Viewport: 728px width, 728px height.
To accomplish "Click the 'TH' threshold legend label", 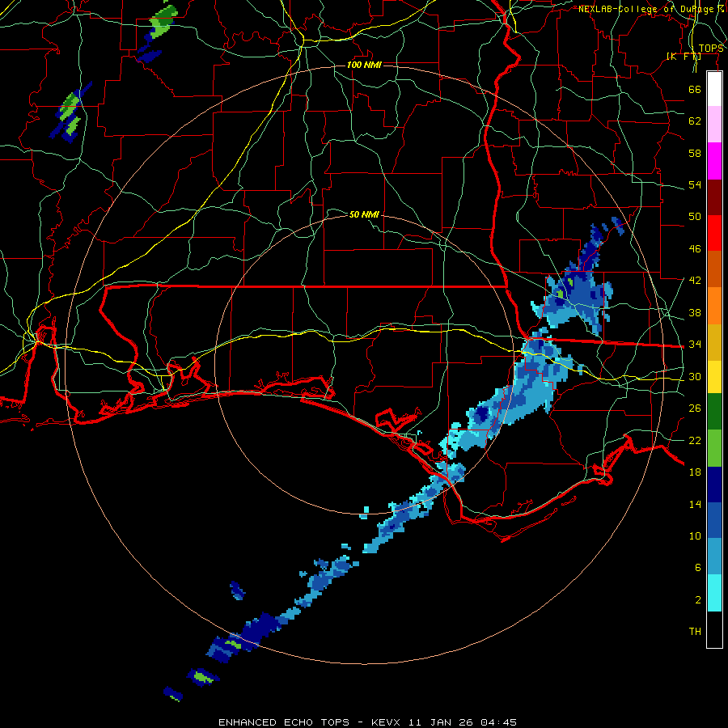I will [x=695, y=632].
